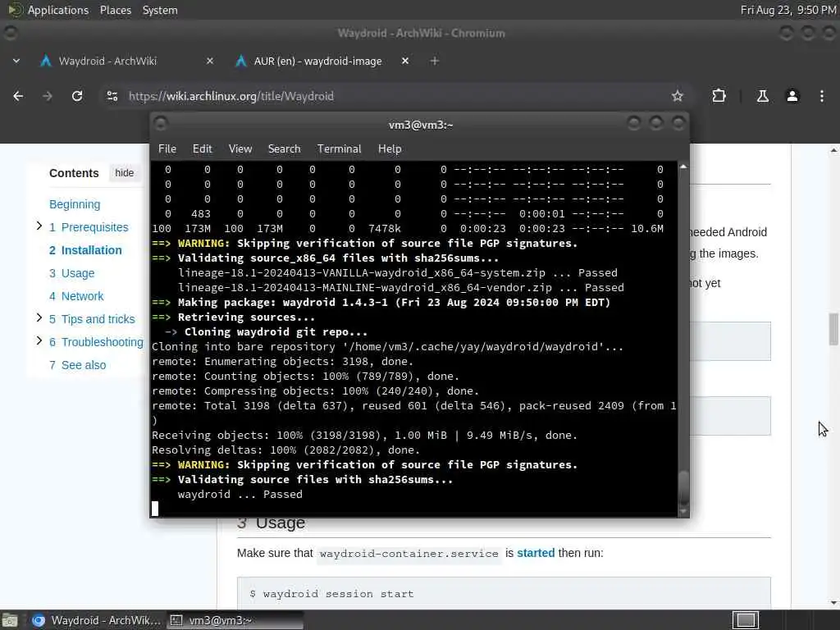Open the terminal Edit menu

[x=202, y=149]
